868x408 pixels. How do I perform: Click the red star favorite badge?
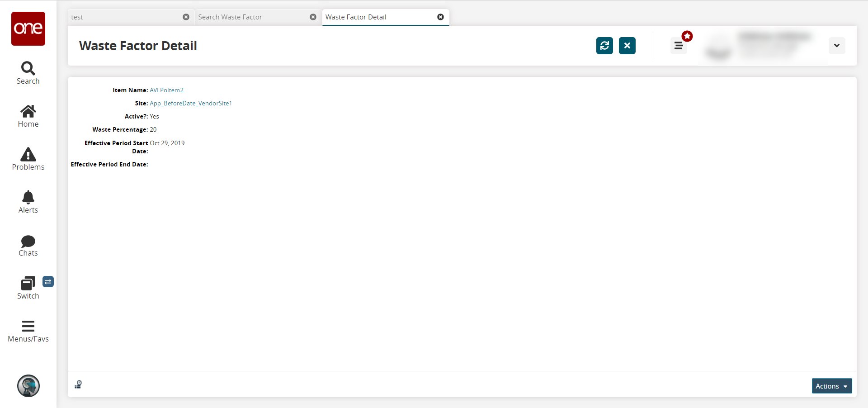(687, 36)
